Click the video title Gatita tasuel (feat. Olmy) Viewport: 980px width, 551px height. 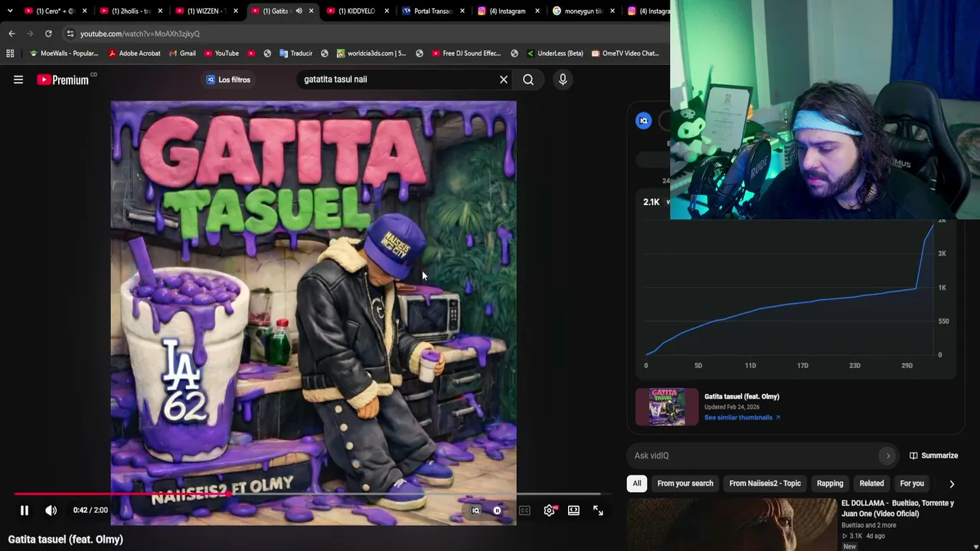[x=66, y=540]
